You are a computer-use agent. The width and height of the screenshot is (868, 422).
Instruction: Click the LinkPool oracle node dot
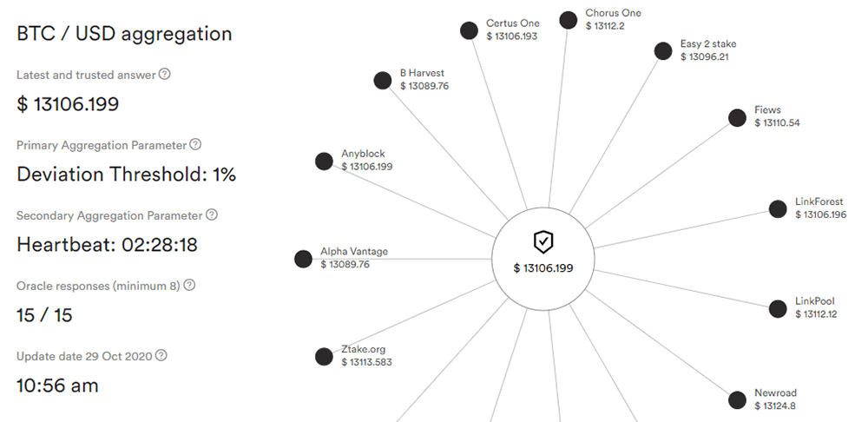(x=778, y=309)
